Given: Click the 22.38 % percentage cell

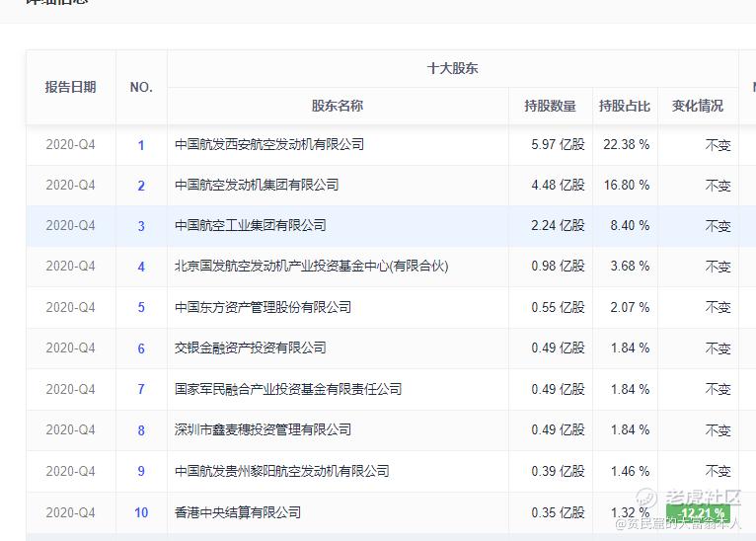Looking at the screenshot, I should (x=627, y=145).
